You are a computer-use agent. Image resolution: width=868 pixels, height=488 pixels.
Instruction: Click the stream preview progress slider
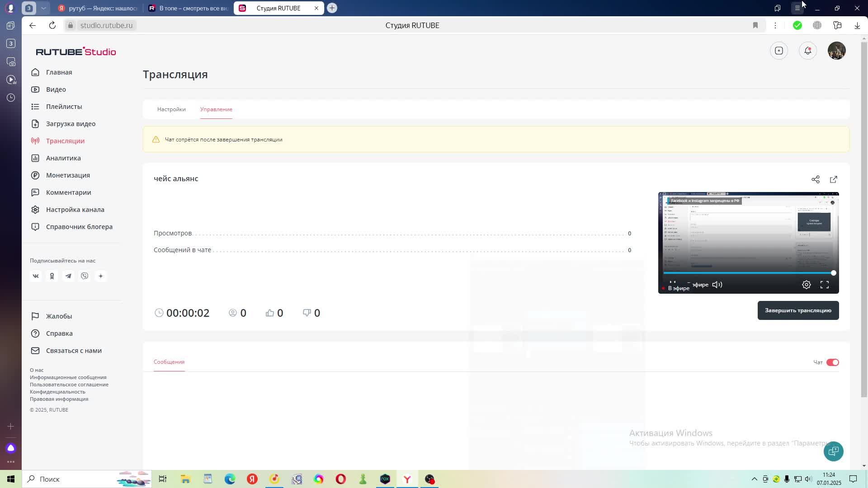click(748, 273)
